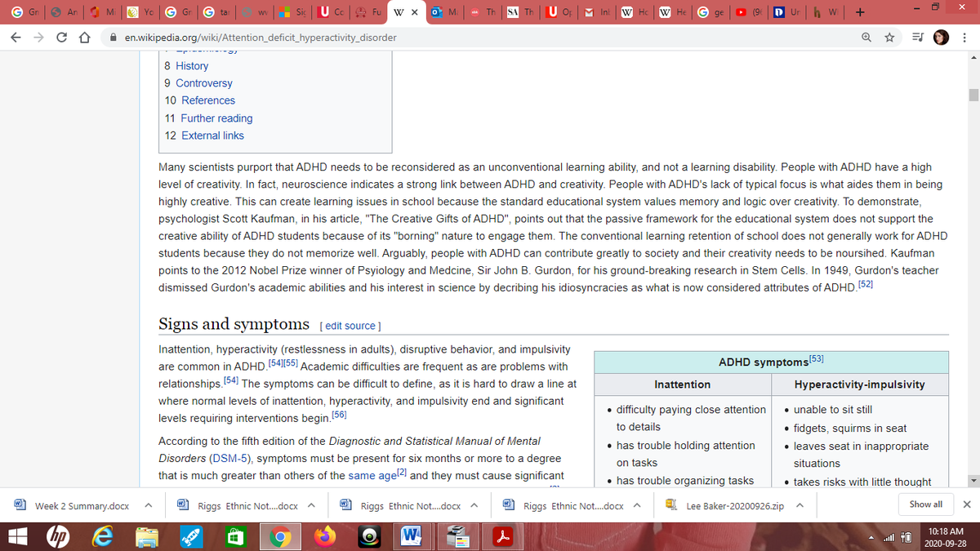The image size is (980, 551).
Task: Go back to the previous page
Action: coord(17,38)
